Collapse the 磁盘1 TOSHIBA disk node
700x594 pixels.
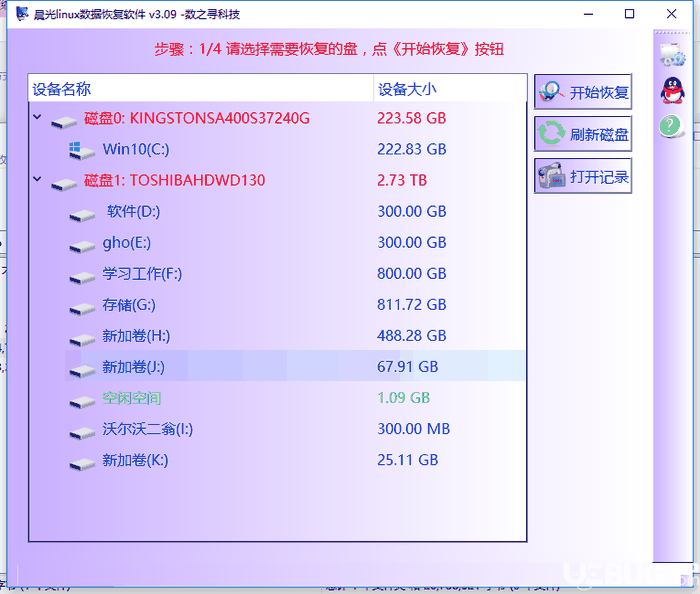(x=37, y=179)
